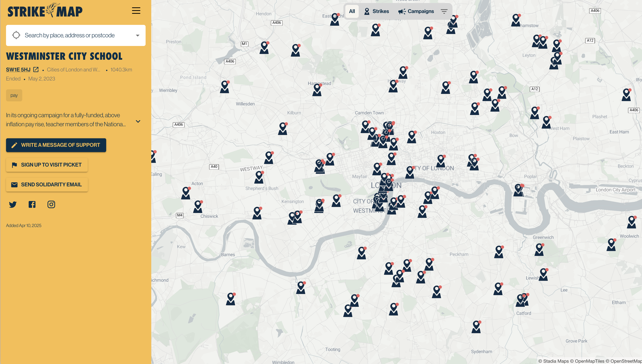Screen dimensions: 642x364
Task: Open the strike marker on Hampstead label
Action: coord(317,90)
